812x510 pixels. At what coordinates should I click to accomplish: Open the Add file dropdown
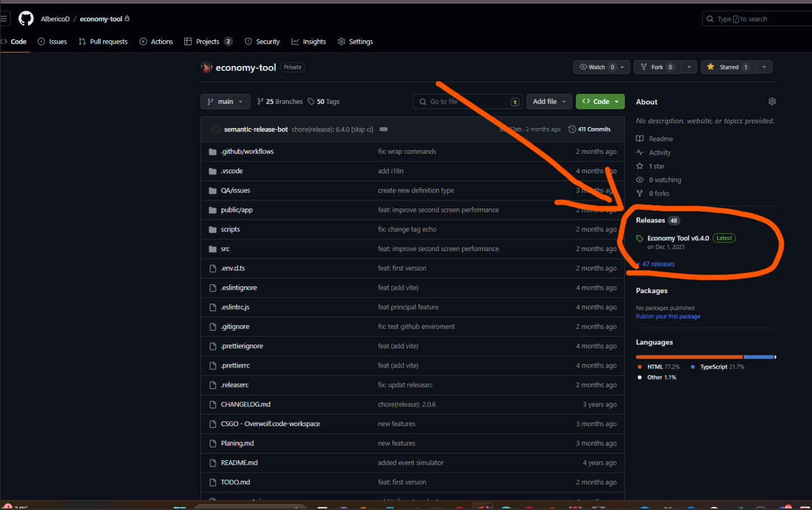pyautogui.click(x=550, y=102)
